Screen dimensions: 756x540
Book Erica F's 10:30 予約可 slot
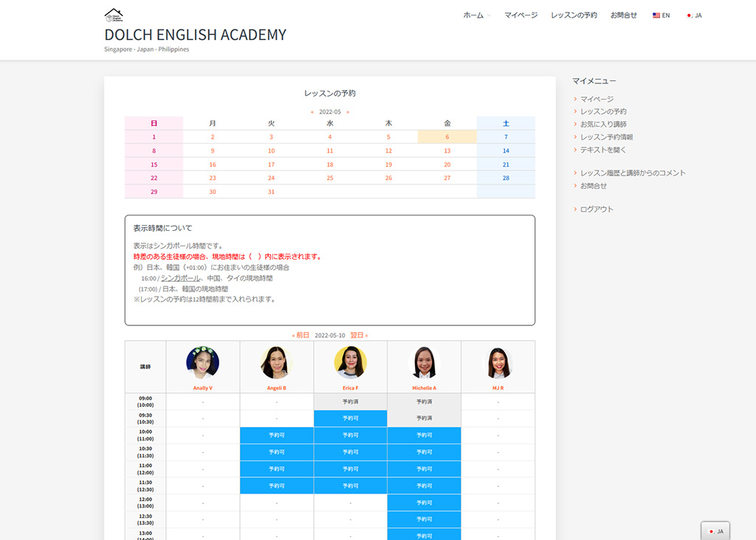click(x=351, y=452)
